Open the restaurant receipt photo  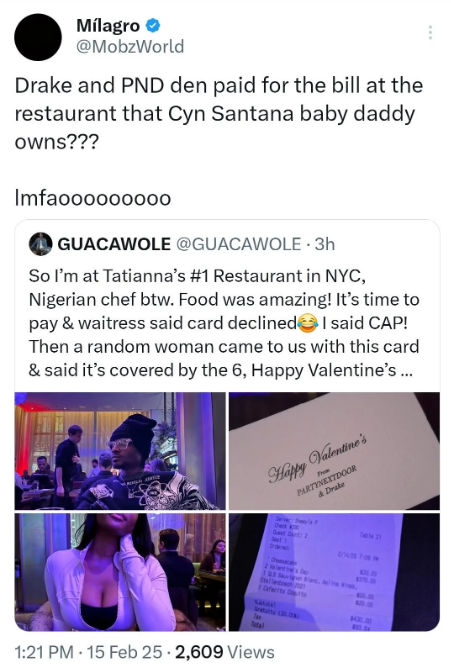[334, 572]
